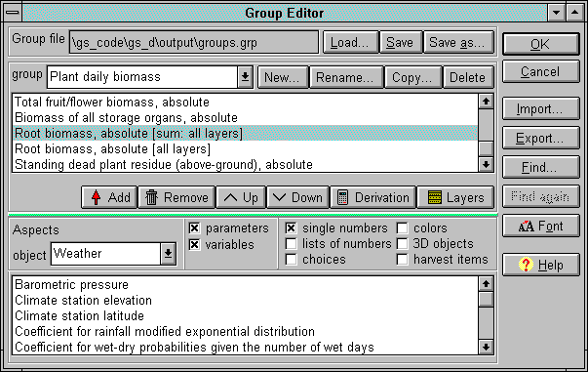Select 'Standing dead plant residue (above-ground), absolute'

click(245, 164)
